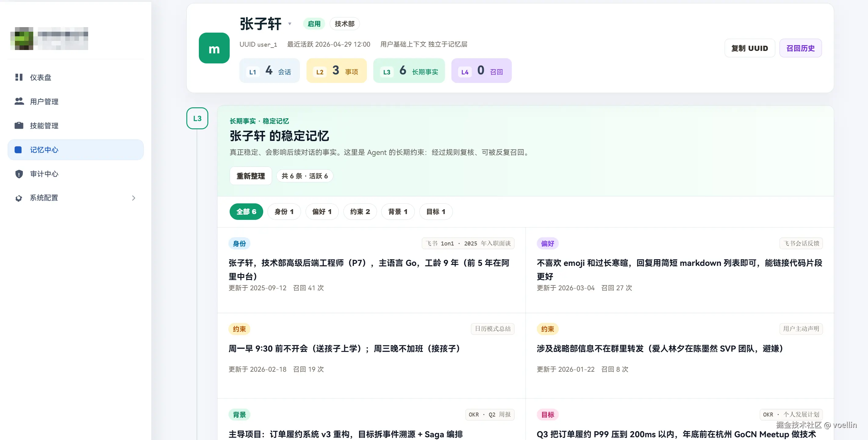Click memory text 主导项目：订单履约系统 v3 重构
Viewport: 868px width, 440px height.
pos(346,434)
